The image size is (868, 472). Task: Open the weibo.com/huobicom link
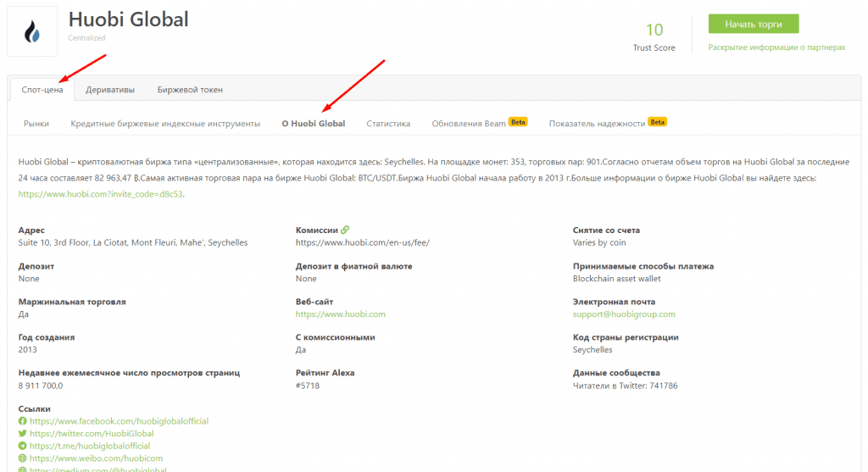pyautogui.click(x=97, y=458)
